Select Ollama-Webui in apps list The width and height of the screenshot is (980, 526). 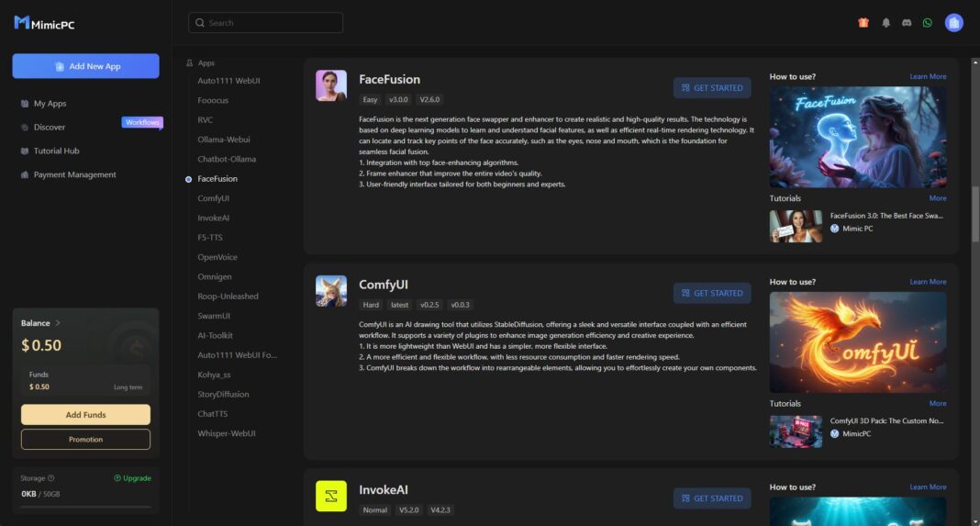click(224, 140)
